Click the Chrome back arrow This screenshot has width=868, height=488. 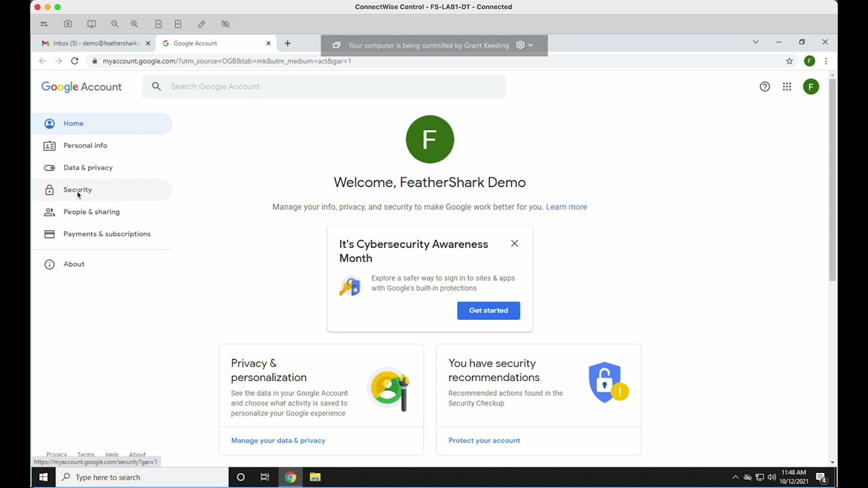tap(43, 61)
